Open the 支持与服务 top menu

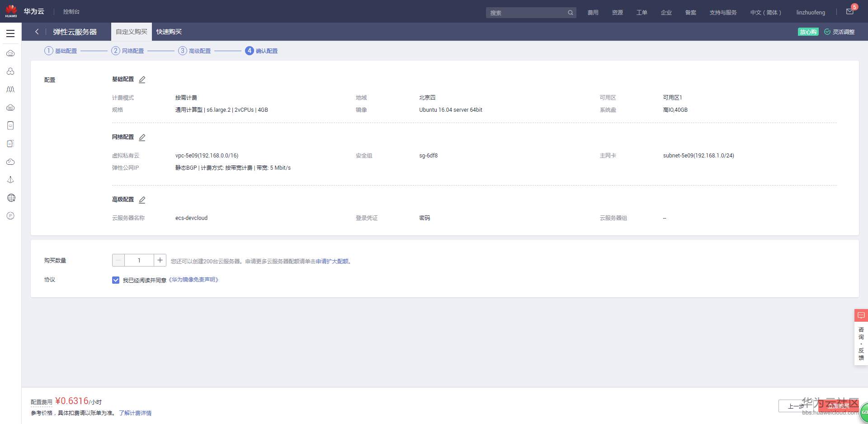[723, 13]
